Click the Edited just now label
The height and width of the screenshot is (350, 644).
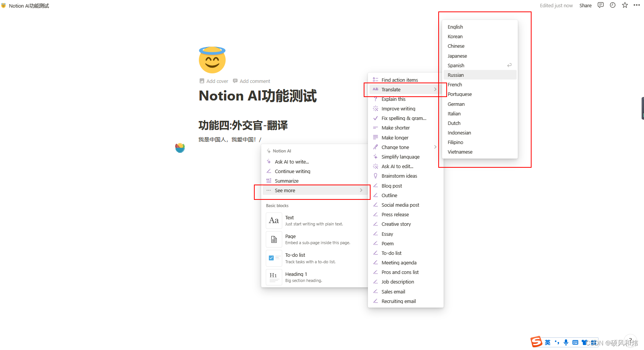pos(556,5)
